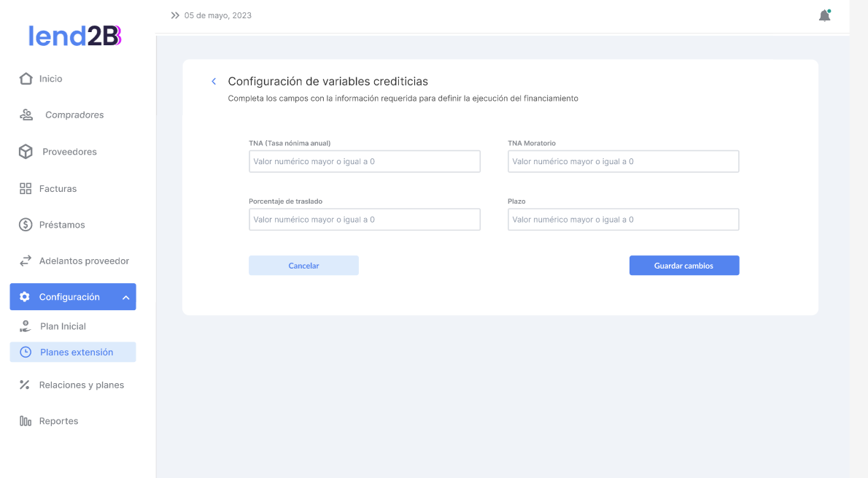Click the notification bell icon

[x=824, y=15]
